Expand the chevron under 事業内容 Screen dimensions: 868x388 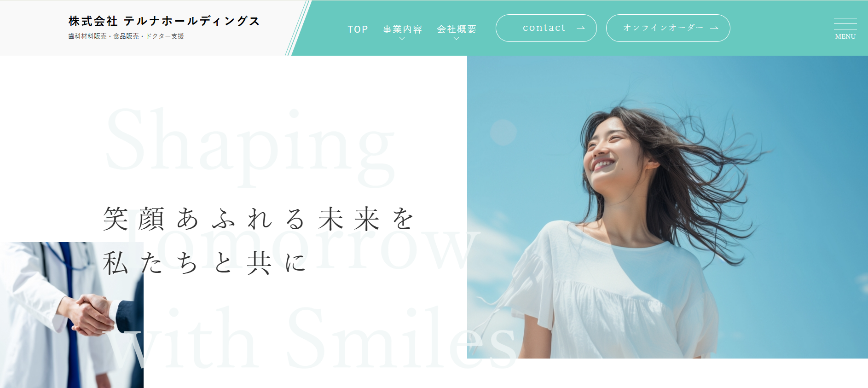tap(402, 39)
